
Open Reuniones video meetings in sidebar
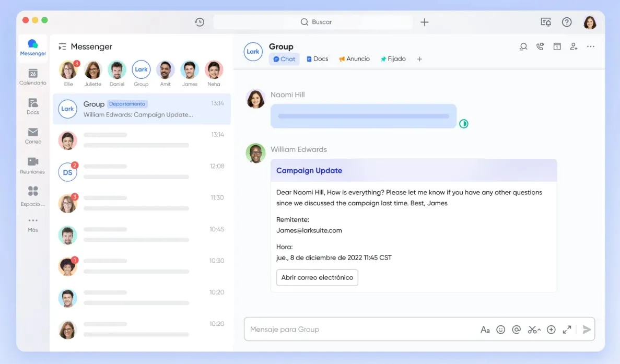pos(33,166)
